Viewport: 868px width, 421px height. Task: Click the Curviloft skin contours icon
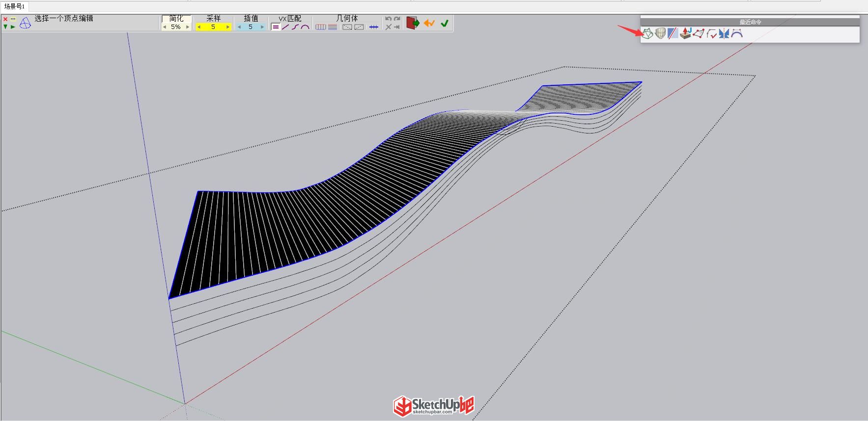point(648,33)
